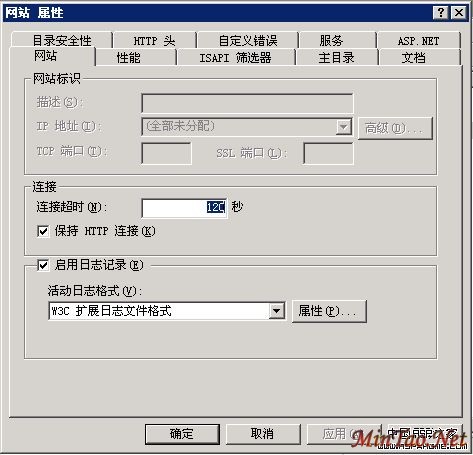Expand the 活动日志格式 dropdown arrow
Viewport: 473px width, 455px height.
(x=276, y=311)
